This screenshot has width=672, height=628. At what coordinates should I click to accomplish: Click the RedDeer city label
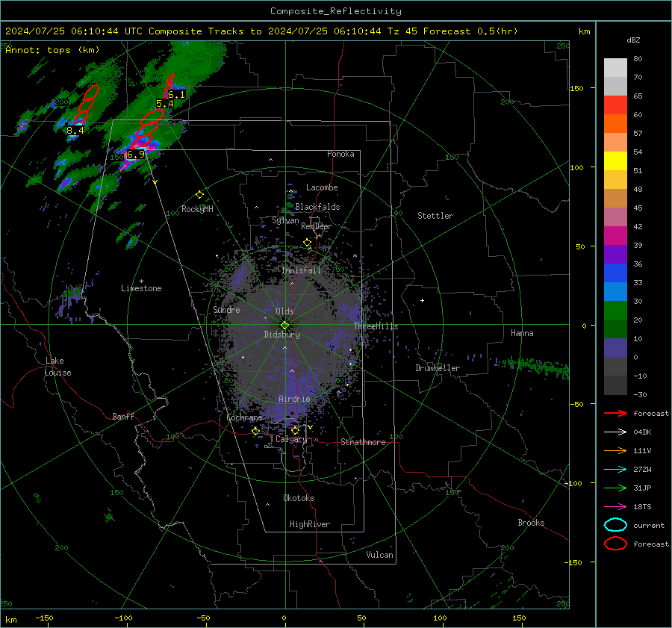(317, 226)
